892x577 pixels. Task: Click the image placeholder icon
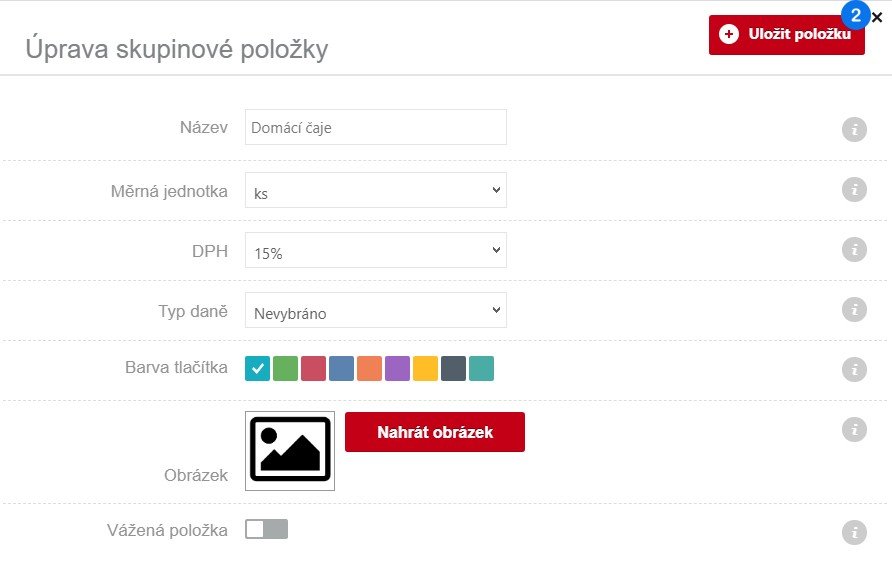coord(289,449)
